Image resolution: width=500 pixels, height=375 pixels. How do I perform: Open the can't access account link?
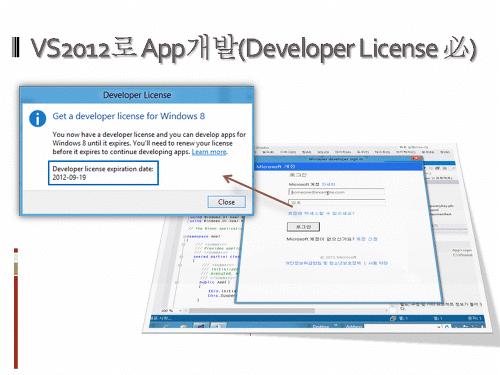[x=321, y=213]
